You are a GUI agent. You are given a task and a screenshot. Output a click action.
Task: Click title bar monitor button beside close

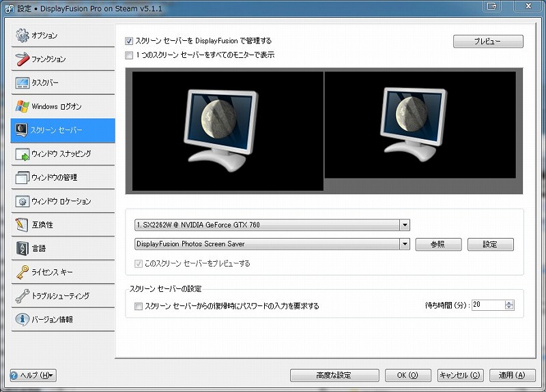(492, 6)
